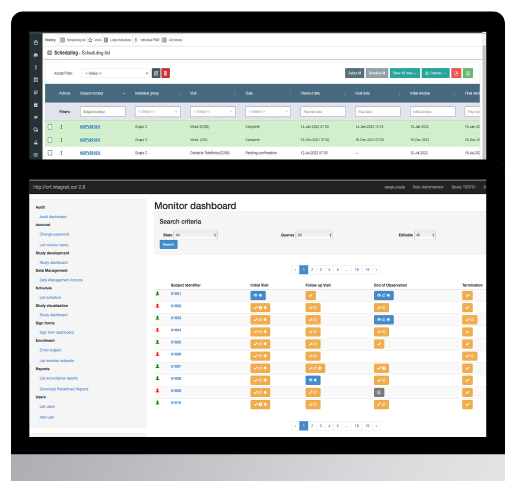Go to next page using the bottom pagination arrow
The height and width of the screenshot is (481, 514).
click(376, 426)
